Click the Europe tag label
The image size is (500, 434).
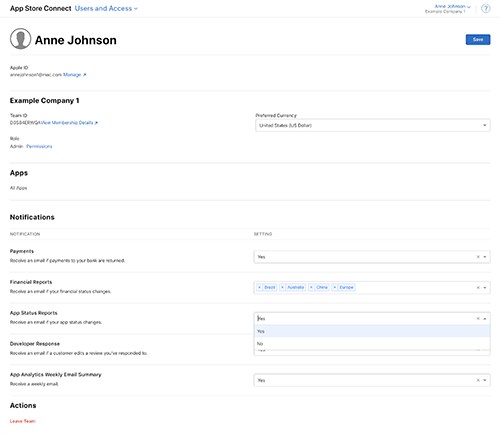(x=346, y=287)
